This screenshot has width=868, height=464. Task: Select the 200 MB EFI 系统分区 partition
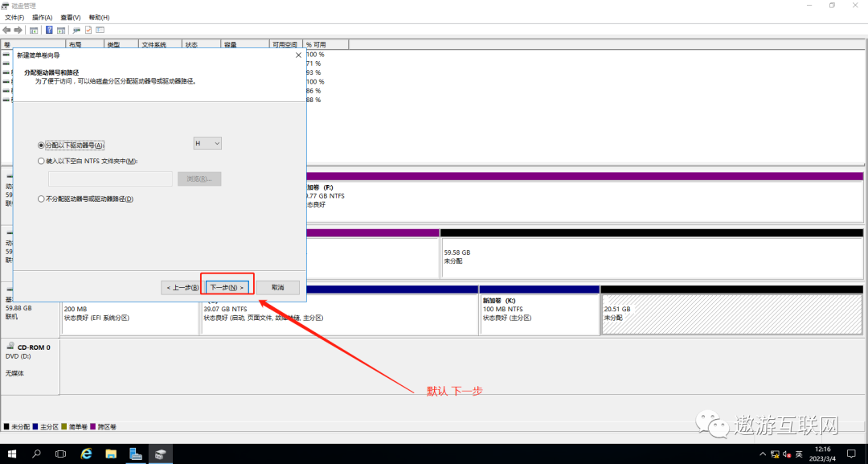pos(129,314)
